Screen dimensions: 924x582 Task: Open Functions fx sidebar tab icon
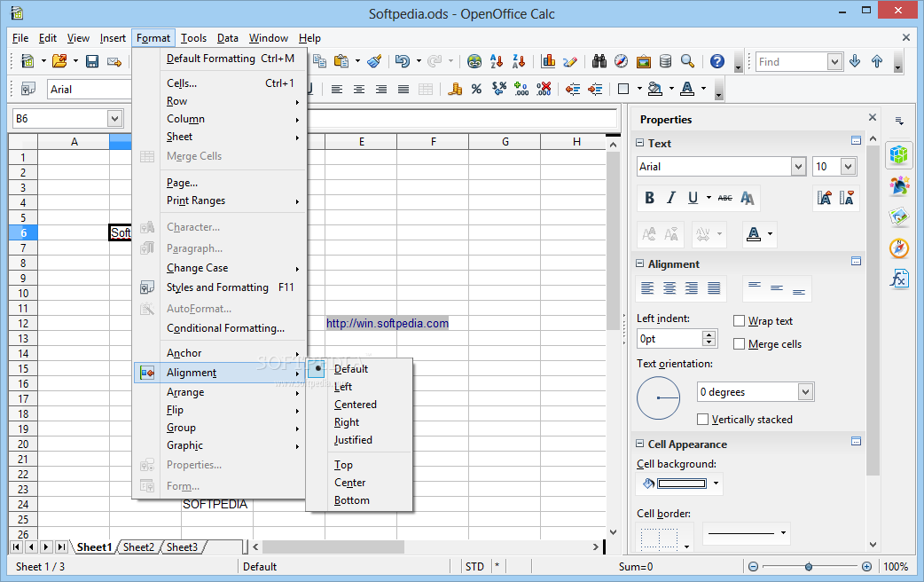pyautogui.click(x=899, y=278)
